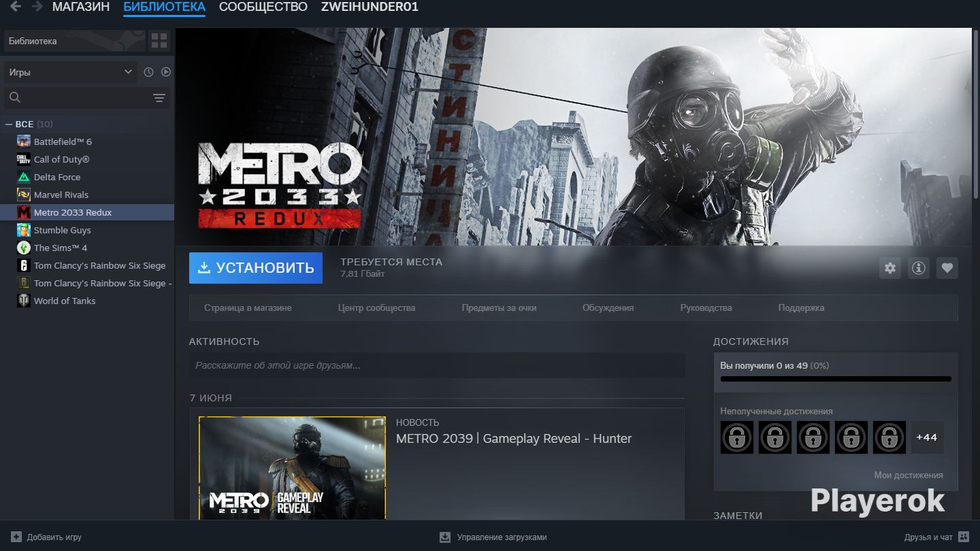Open game settings via the gear icon
This screenshot has height=551, width=980.
click(890, 268)
